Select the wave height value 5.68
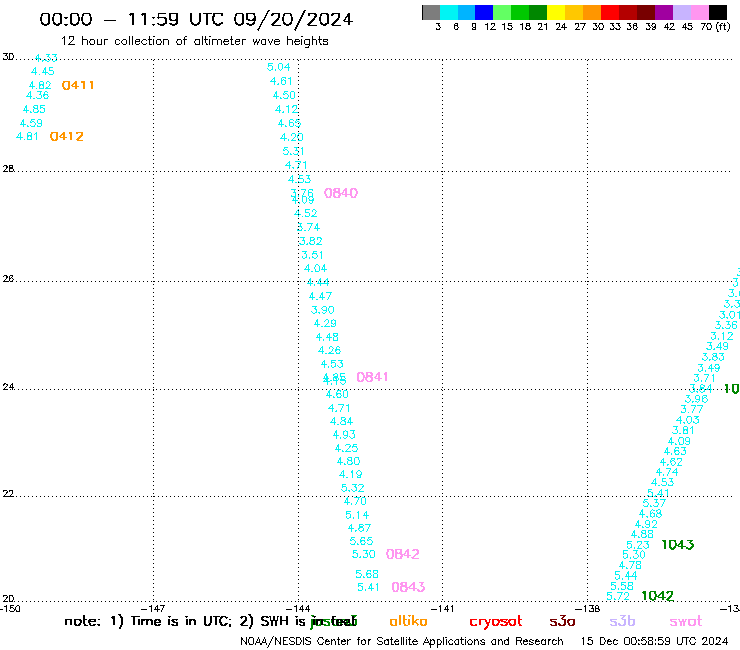Viewport: 740px width, 650px height. [367, 574]
